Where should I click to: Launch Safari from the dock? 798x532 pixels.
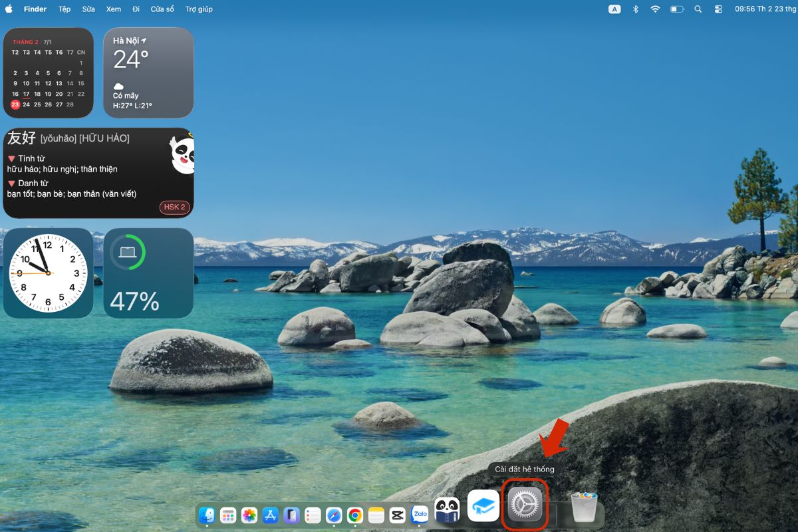click(x=334, y=515)
